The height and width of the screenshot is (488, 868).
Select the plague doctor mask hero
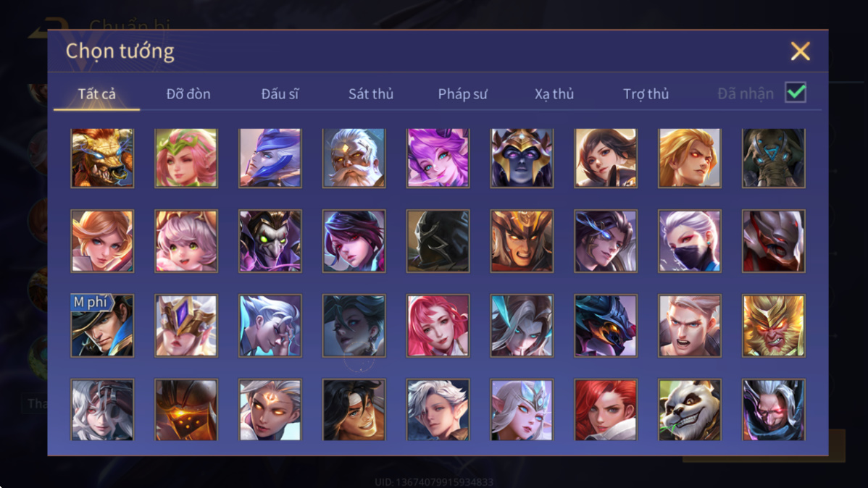270,241
